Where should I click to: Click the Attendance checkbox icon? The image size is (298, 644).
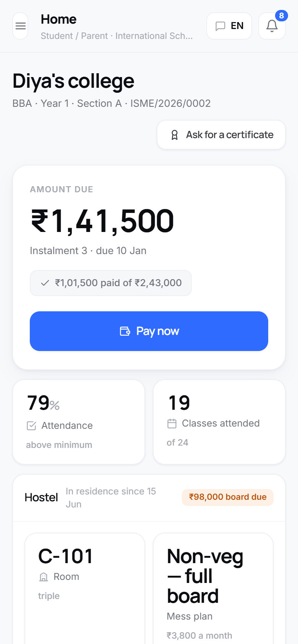(x=32, y=426)
